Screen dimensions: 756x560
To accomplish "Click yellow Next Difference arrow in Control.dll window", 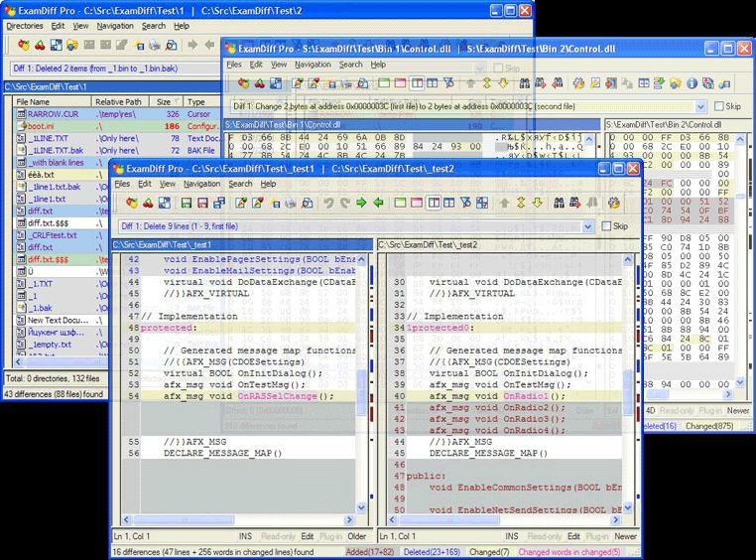I will click(503, 83).
